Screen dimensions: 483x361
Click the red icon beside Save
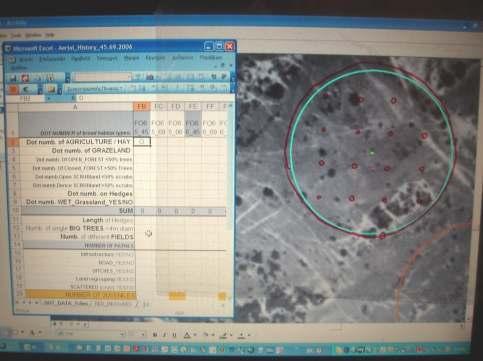tap(25, 78)
